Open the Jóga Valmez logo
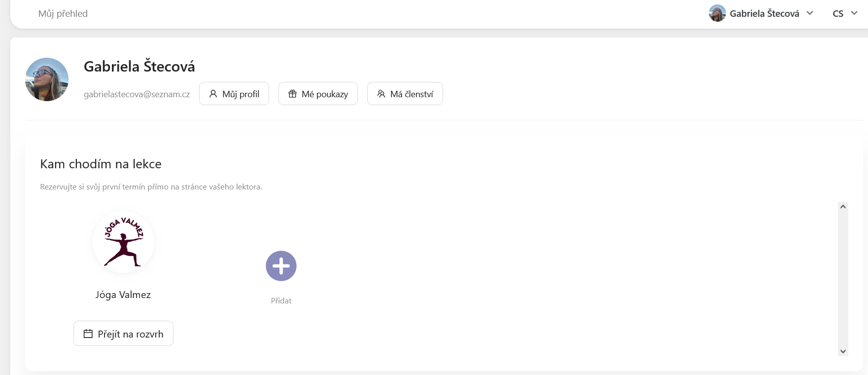This screenshot has height=375, width=868. click(x=123, y=242)
